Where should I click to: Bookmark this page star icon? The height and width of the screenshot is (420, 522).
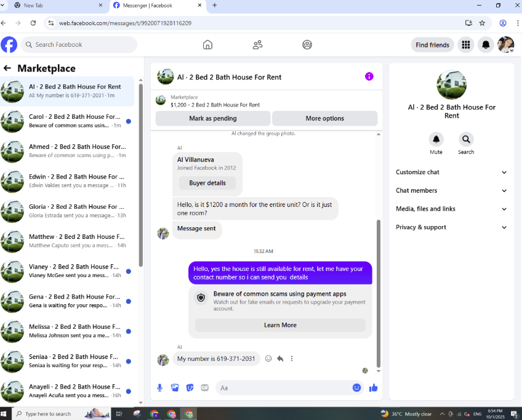[482, 23]
